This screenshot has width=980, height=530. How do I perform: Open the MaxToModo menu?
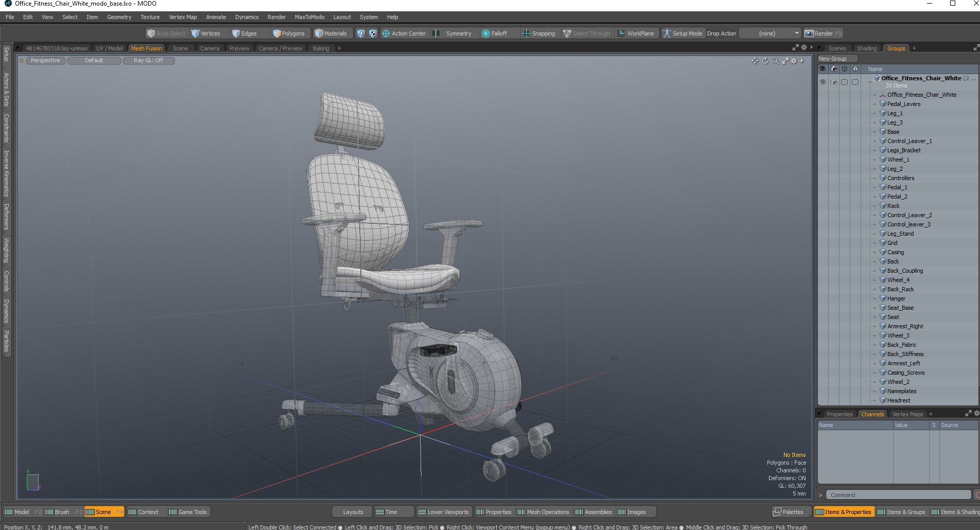coord(309,17)
